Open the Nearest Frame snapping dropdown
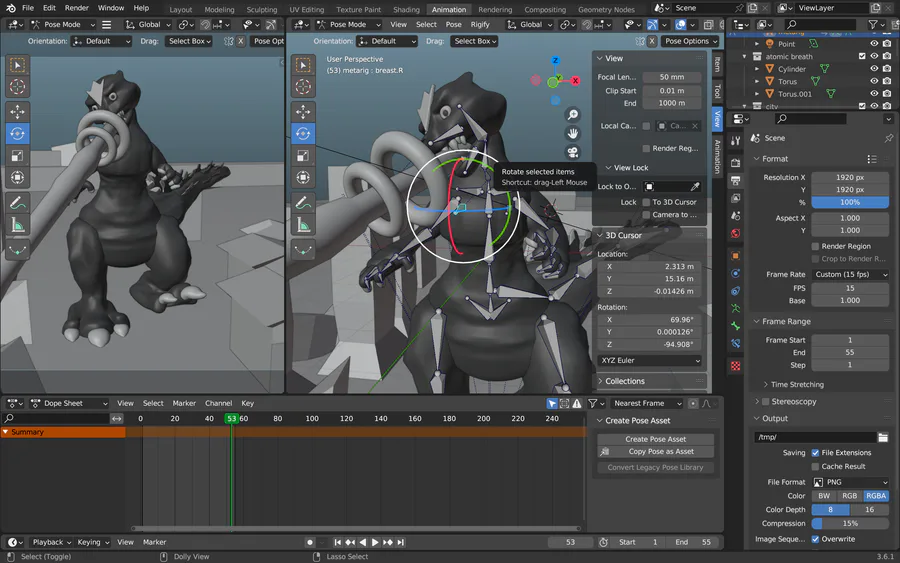This screenshot has height=563, width=900. pos(647,403)
